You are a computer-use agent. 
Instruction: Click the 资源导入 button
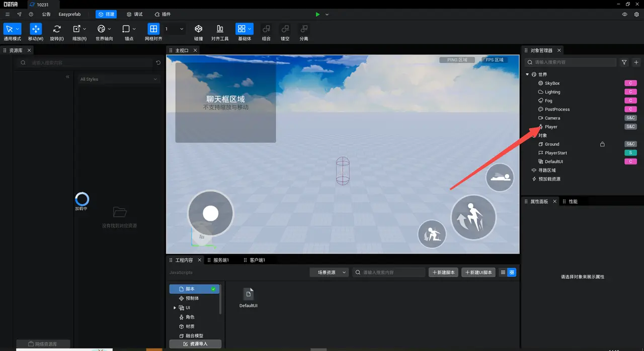(x=195, y=344)
